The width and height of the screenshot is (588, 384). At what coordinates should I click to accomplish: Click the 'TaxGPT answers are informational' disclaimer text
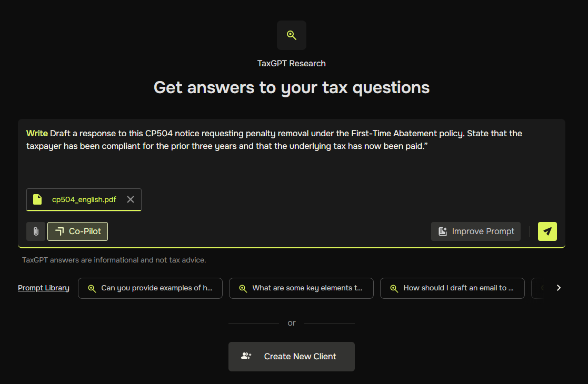coord(114,260)
